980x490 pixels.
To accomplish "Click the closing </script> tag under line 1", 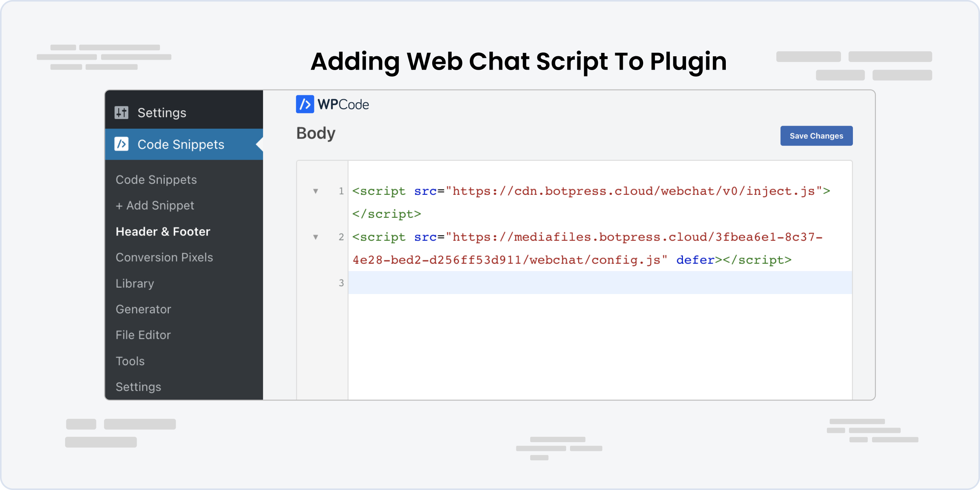I will tap(387, 214).
